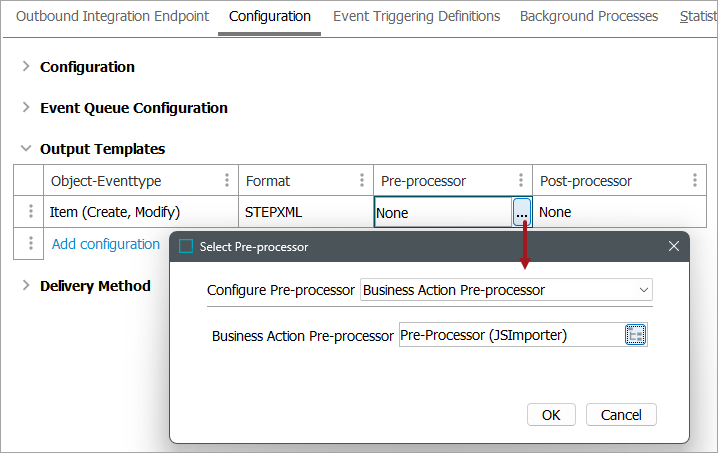Image resolution: width=718 pixels, height=453 pixels.
Task: Open the Pre-processor column options menu
Action: [x=520, y=181]
